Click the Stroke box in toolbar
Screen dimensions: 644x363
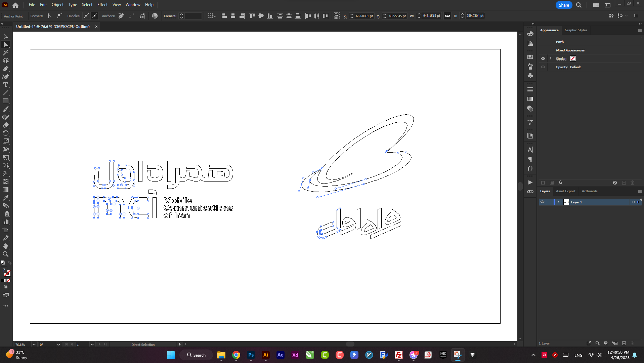[x=8, y=274]
